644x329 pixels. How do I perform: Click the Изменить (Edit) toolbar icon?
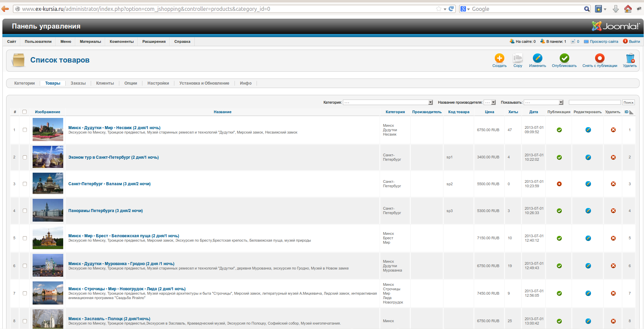pos(537,58)
